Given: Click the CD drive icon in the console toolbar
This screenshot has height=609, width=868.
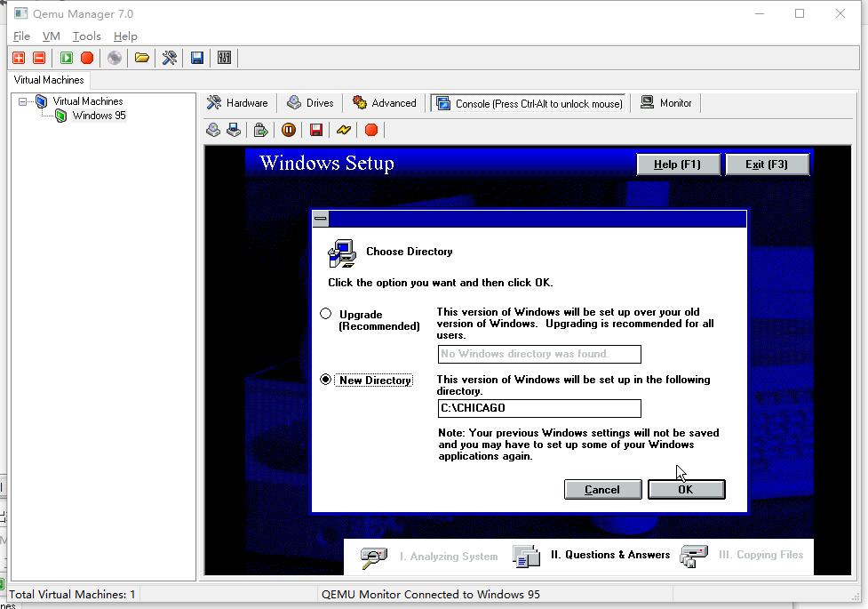Looking at the screenshot, I should [213, 130].
